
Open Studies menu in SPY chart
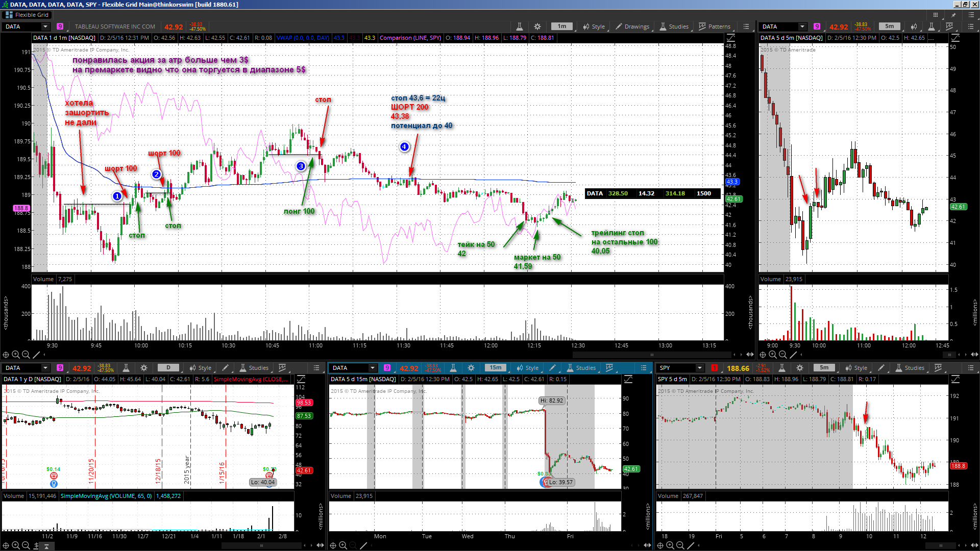pos(910,368)
